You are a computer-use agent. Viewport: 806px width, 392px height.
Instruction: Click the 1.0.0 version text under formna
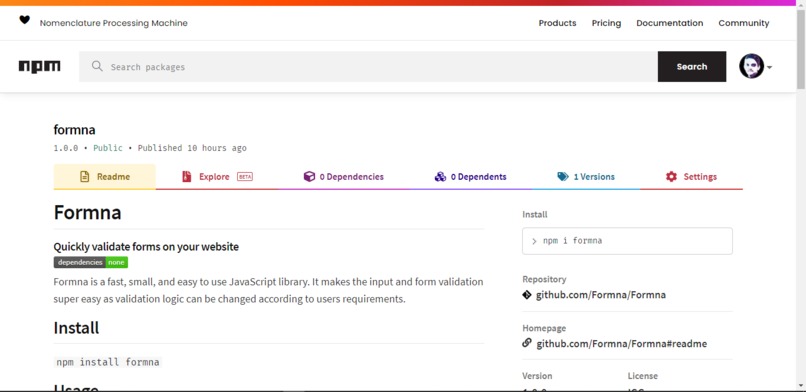[66, 148]
